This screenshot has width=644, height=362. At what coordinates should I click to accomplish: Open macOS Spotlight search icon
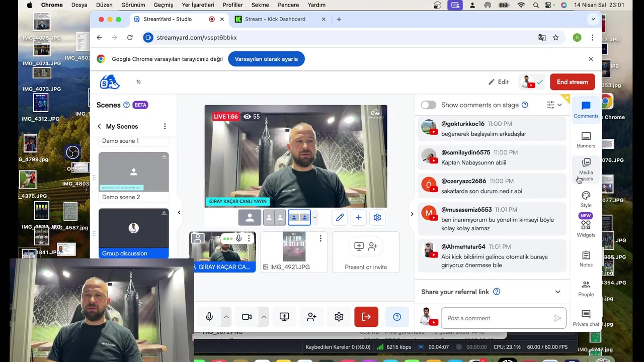(536, 5)
